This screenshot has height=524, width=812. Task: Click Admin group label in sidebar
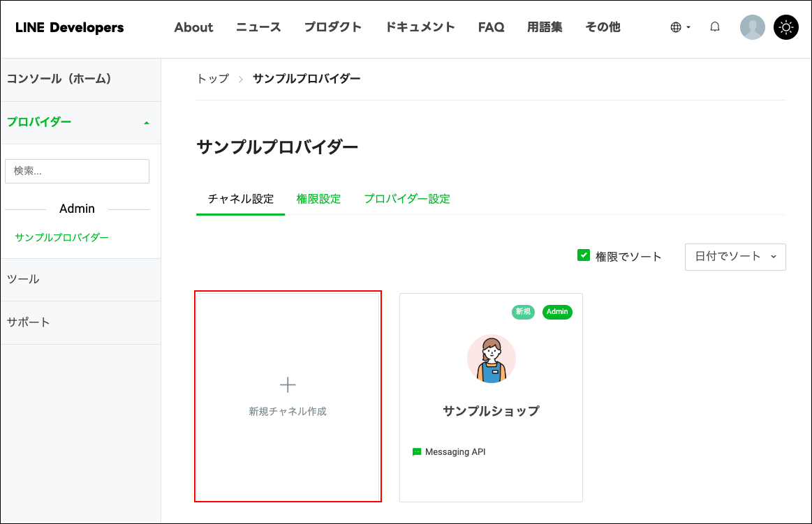click(x=77, y=209)
